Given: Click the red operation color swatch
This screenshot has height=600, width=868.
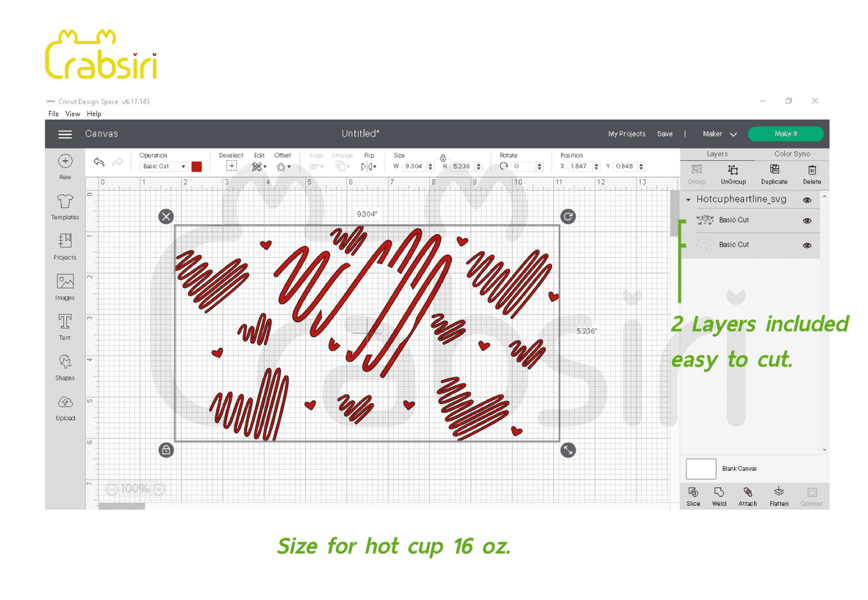Looking at the screenshot, I should (197, 167).
